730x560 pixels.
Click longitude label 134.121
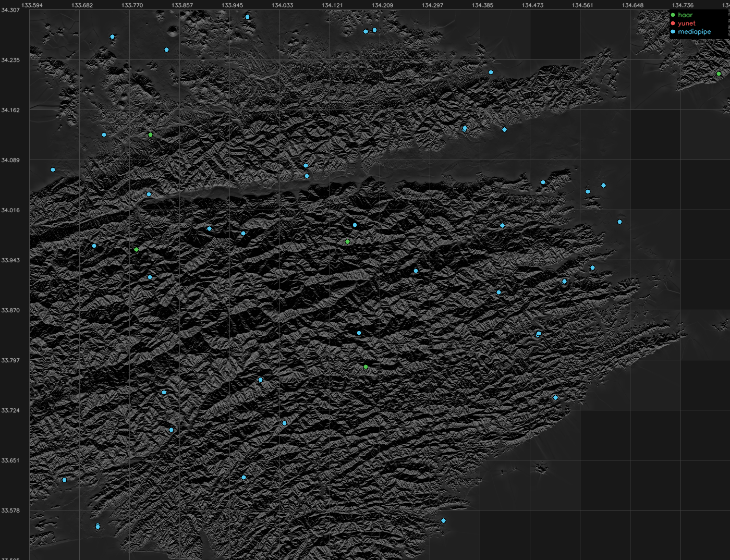(333, 5)
